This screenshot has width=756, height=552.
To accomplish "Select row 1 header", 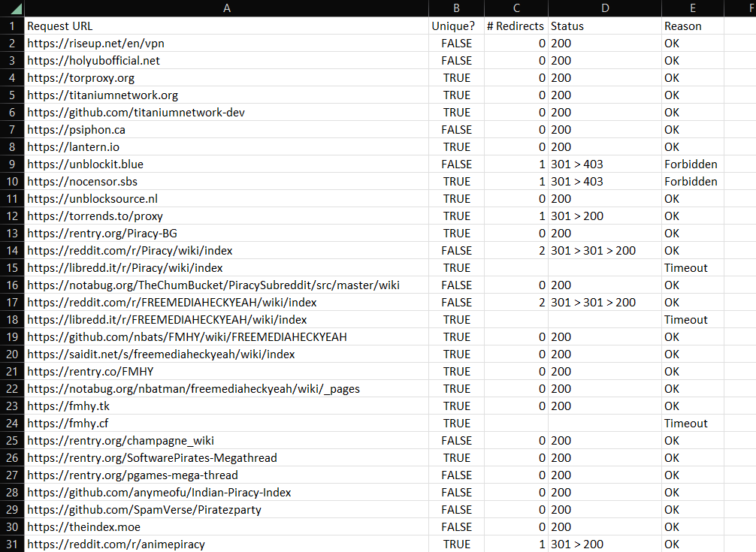I will (12, 26).
